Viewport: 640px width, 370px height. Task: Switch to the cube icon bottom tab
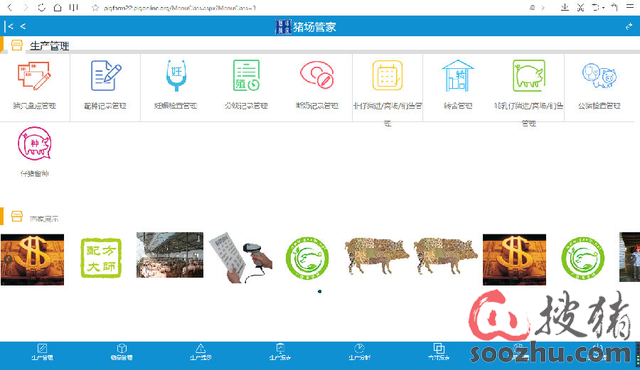coord(122,352)
